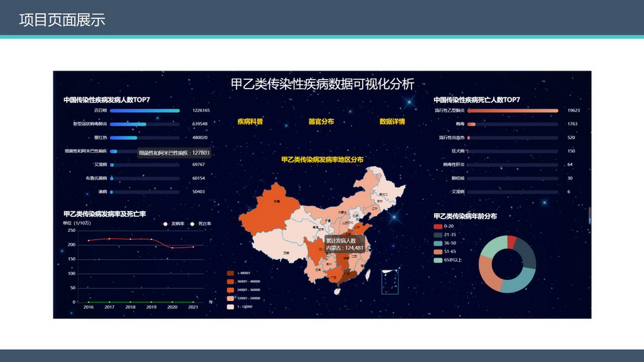Viewport: 644px width, 362px height.
Task: Open the 疾病科普 navigation item
Action: click(248, 120)
